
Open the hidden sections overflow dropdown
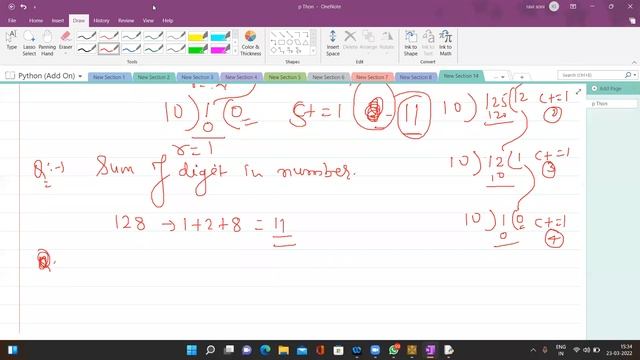pyautogui.click(x=499, y=77)
